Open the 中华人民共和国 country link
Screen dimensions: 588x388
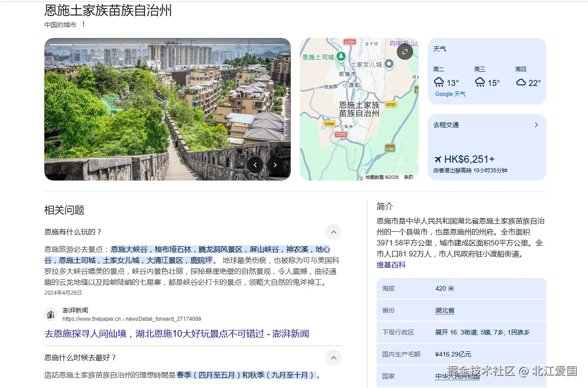[457, 376]
